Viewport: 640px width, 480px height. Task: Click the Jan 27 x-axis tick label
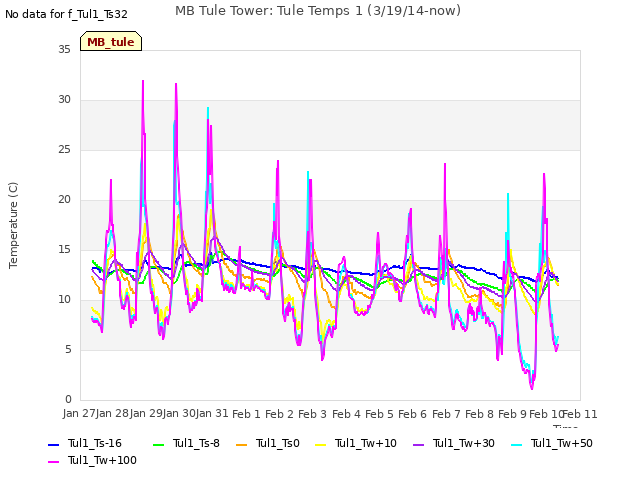[x=79, y=413]
